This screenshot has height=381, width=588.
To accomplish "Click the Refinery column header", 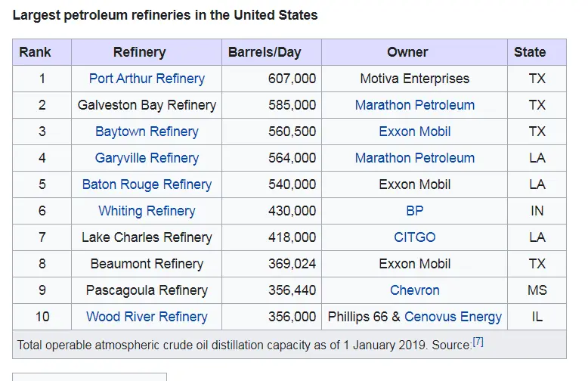I will 140,52.
